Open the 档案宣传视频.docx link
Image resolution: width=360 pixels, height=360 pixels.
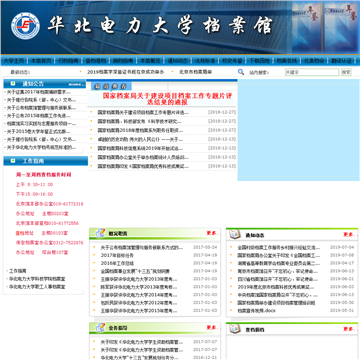click(x=257, y=311)
